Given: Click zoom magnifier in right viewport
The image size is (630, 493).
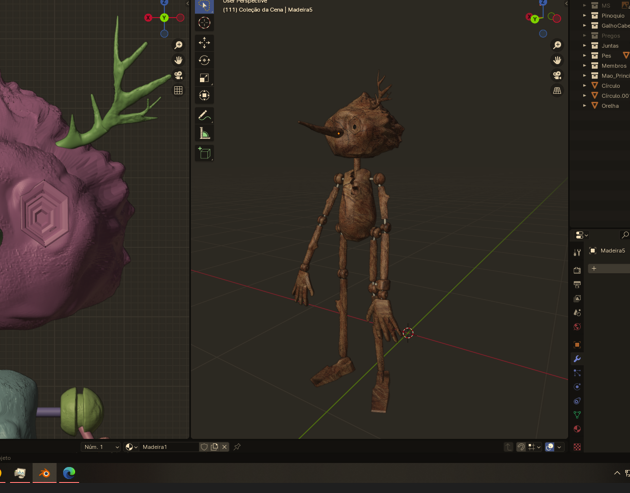Looking at the screenshot, I should coord(557,45).
